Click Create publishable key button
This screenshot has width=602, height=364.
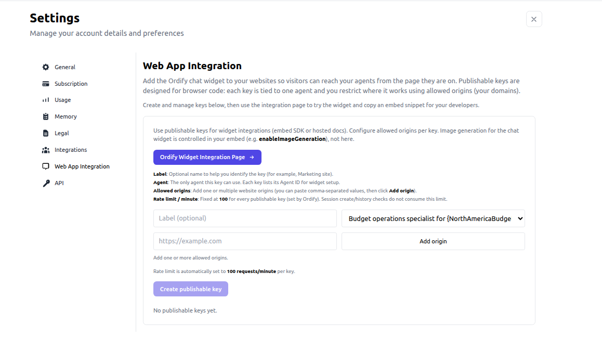[191, 289]
